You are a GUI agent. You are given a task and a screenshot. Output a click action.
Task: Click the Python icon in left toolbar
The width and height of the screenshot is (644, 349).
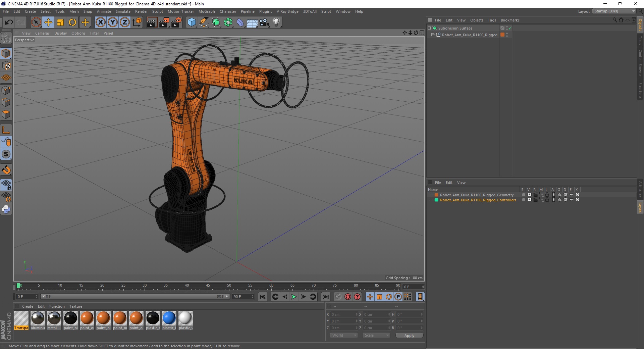[6, 209]
